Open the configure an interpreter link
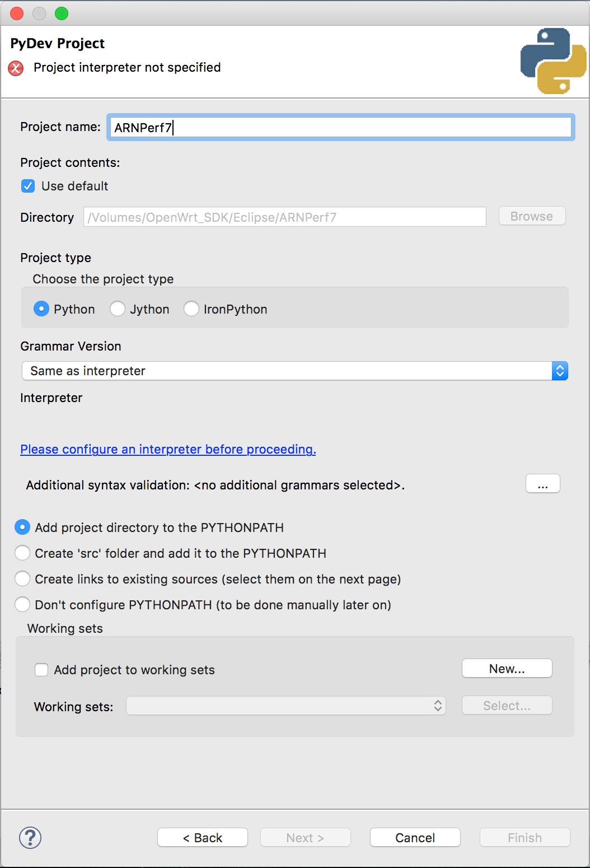Screen dimensions: 590x868 (168, 449)
